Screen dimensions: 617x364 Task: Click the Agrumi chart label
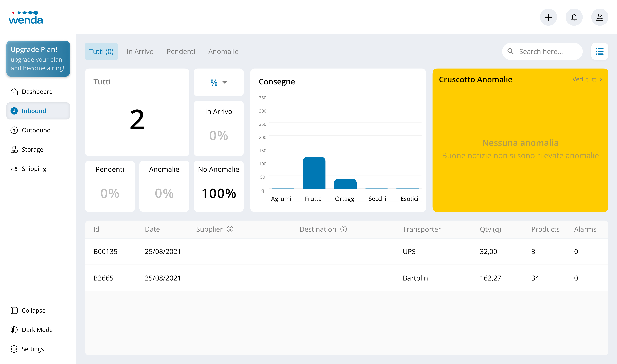[281, 199]
